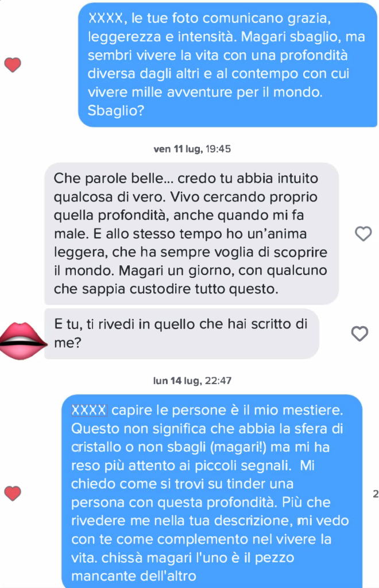Tap the red heart beside the first blue message
The width and height of the screenshot is (379, 588).
[x=13, y=65]
